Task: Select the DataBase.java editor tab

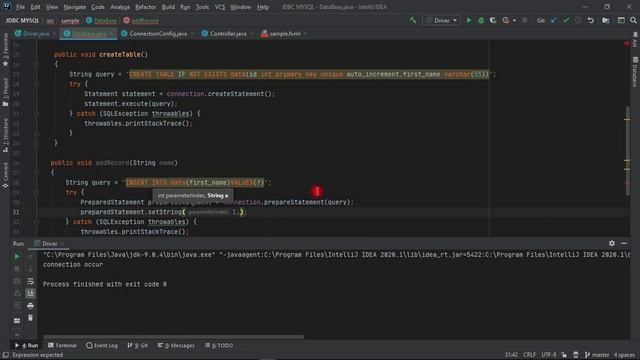Action: coord(89,34)
